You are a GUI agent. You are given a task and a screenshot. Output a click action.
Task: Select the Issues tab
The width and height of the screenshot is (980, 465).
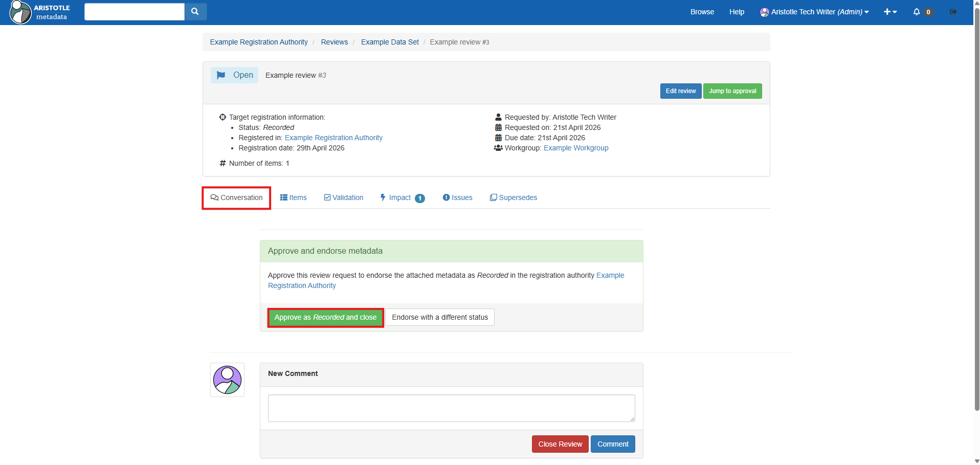point(457,197)
